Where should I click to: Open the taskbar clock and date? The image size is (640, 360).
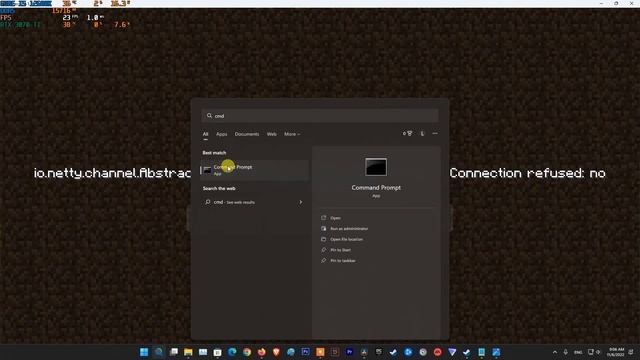tap(616, 352)
